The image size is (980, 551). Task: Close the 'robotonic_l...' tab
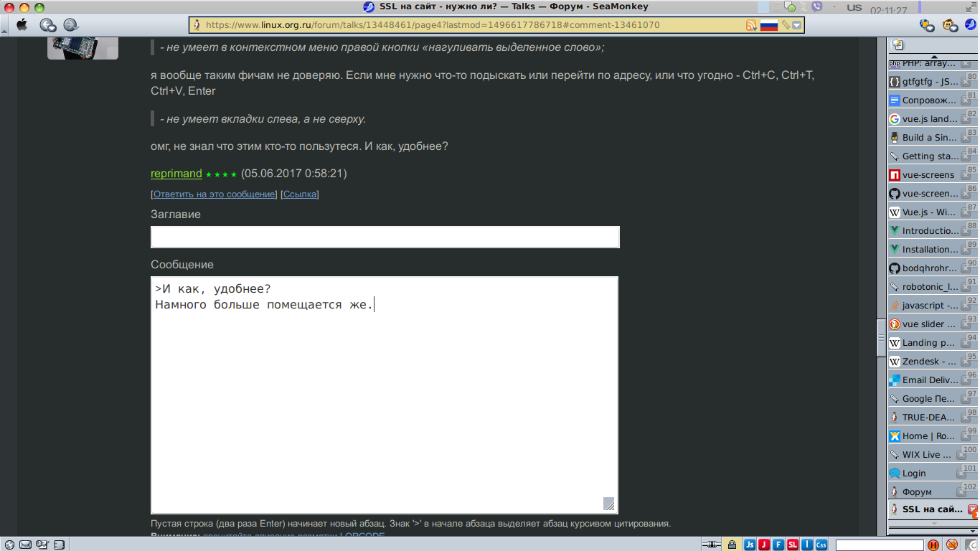coord(966,288)
